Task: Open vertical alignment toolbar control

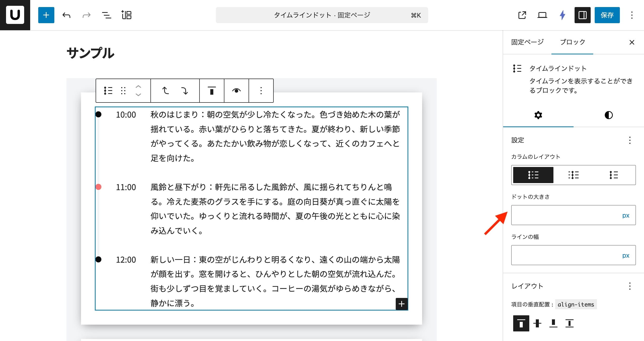Action: [212, 91]
